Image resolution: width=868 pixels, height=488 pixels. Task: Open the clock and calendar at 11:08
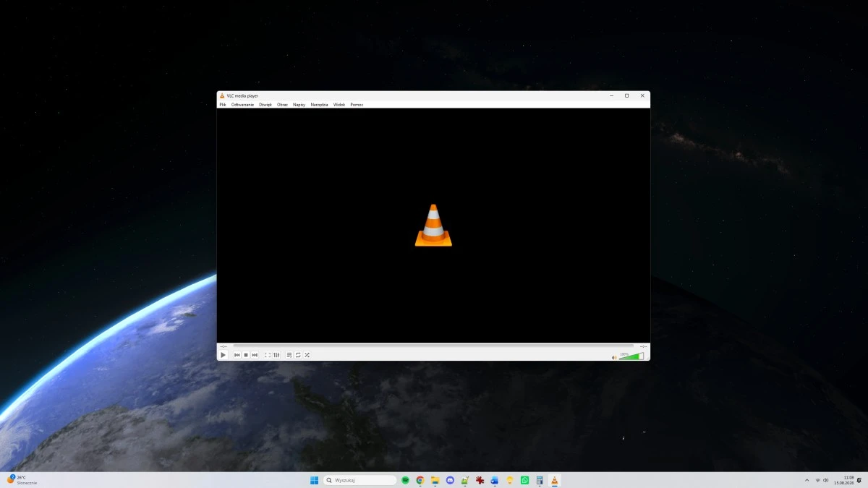coord(843,480)
